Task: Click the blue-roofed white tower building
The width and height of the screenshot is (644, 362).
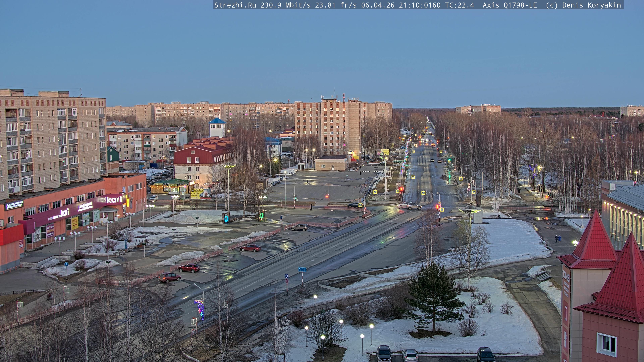Action: tap(217, 128)
